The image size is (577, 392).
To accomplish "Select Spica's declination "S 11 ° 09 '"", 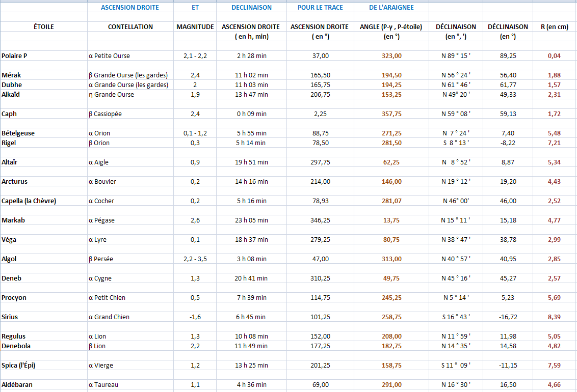I will (456, 366).
